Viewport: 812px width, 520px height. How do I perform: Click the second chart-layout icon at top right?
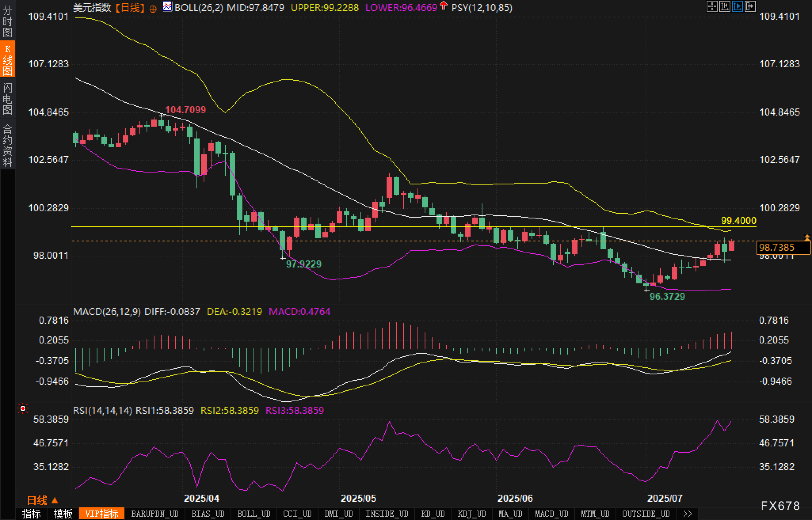click(724, 6)
